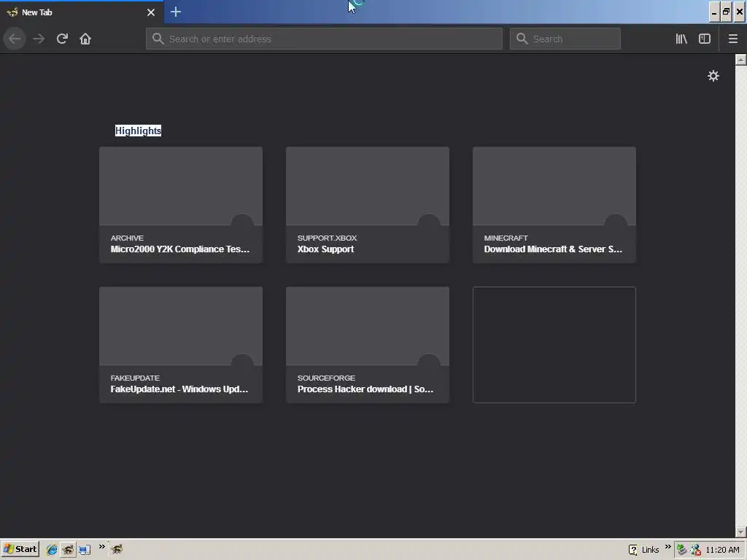The width and height of the screenshot is (747, 560).
Task: Open FakeUpdate.net Windows Update highlight card
Action: pos(181,345)
